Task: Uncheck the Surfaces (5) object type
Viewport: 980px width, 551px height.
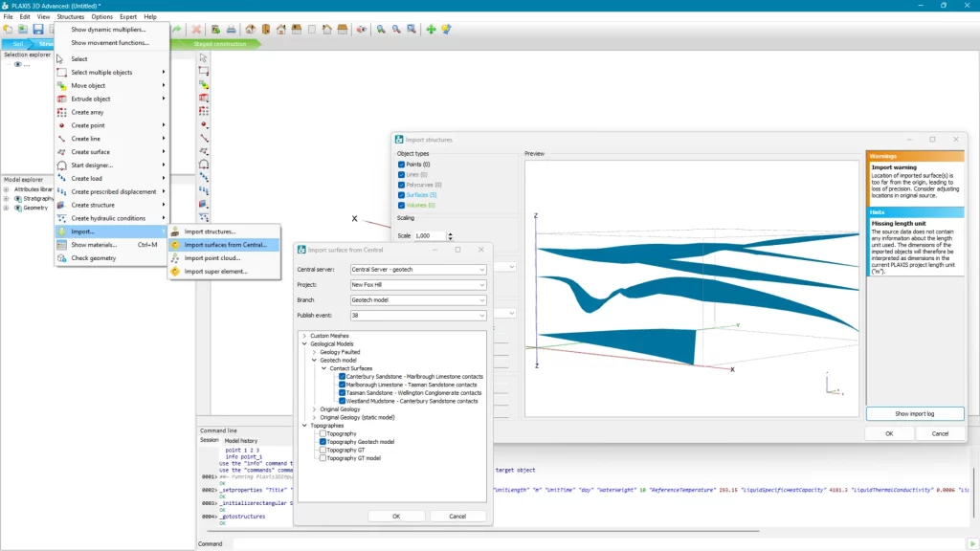Action: click(401, 194)
